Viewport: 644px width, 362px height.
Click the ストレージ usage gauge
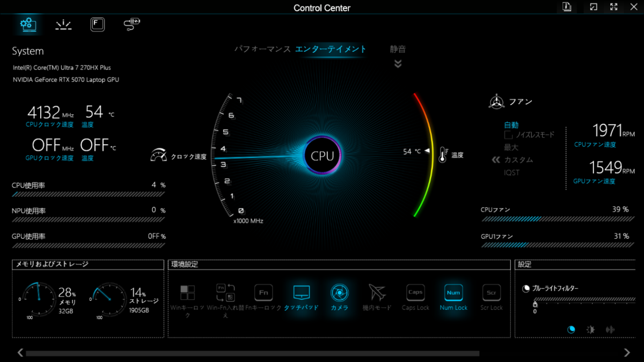click(x=109, y=299)
